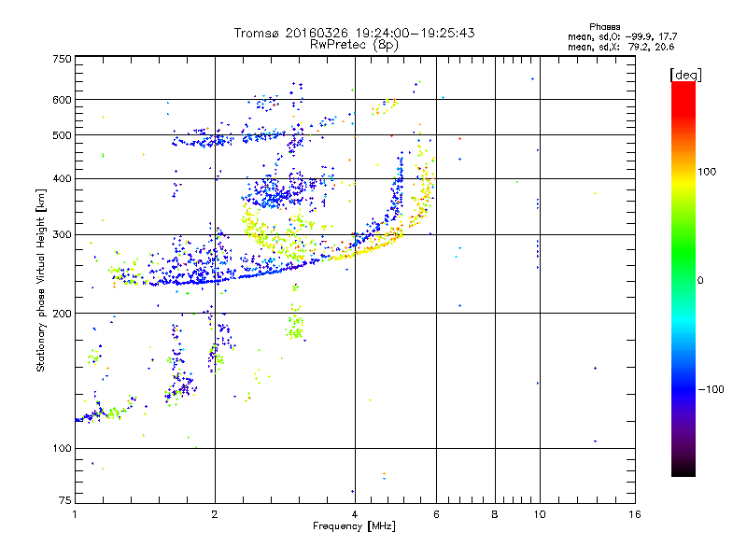Click the y-axis tick label '200'

click(x=62, y=314)
